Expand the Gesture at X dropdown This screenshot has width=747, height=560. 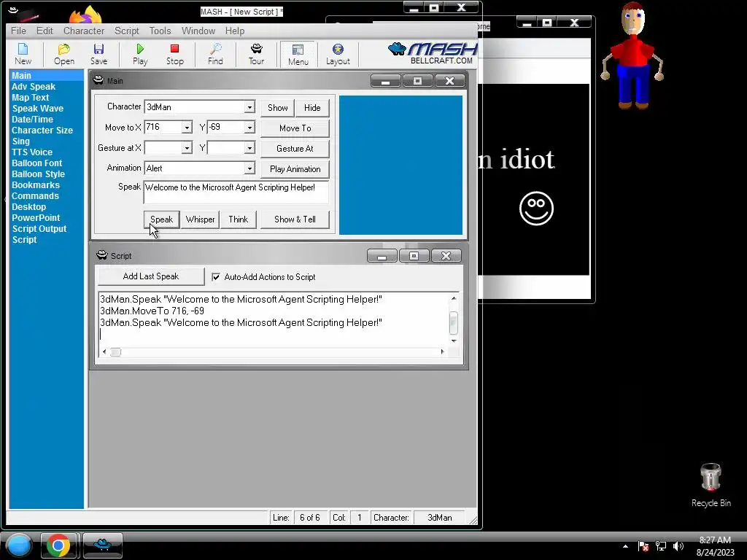(x=187, y=148)
